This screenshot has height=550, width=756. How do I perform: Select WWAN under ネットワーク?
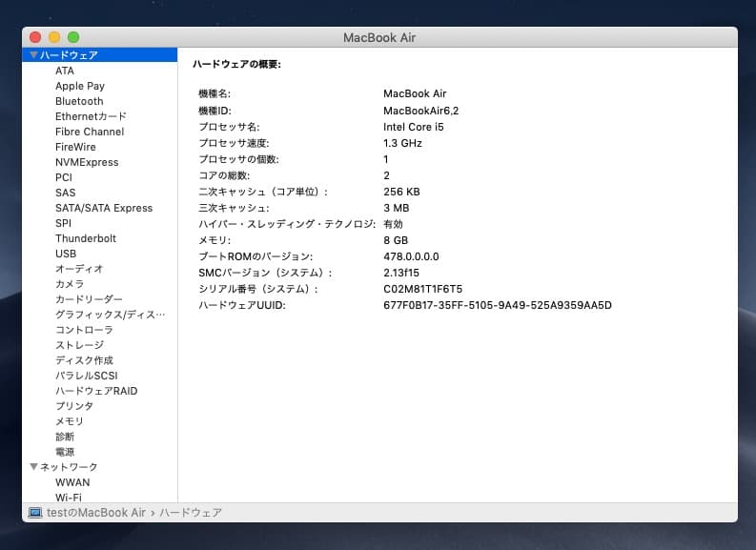click(72, 482)
